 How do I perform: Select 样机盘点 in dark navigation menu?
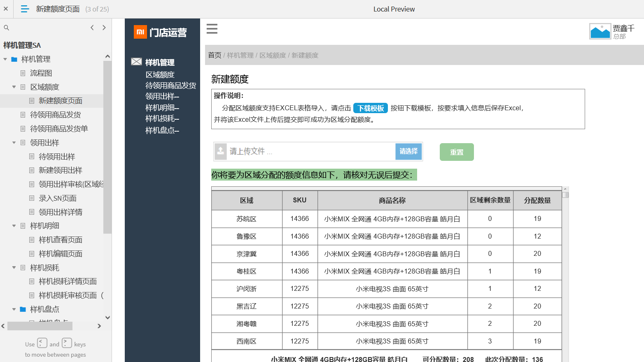pyautogui.click(x=162, y=130)
